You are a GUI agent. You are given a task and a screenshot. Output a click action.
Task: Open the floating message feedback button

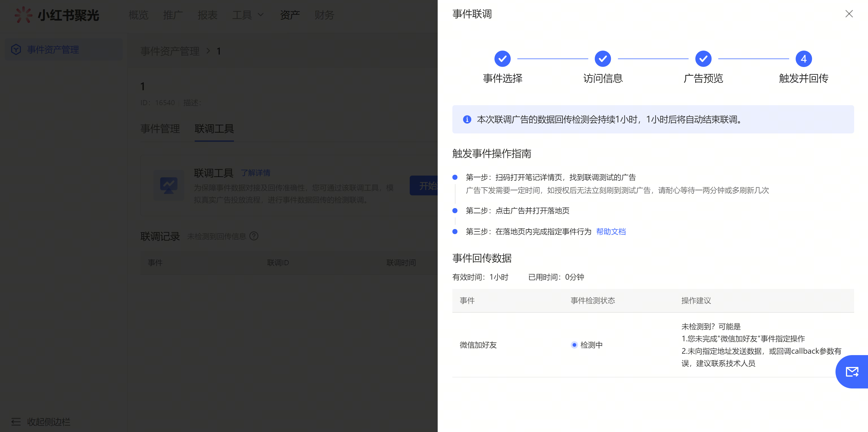click(x=852, y=371)
